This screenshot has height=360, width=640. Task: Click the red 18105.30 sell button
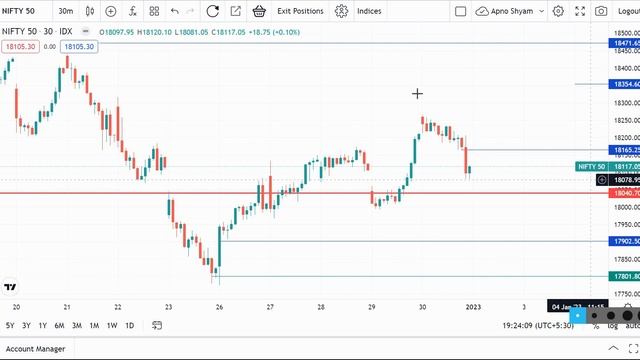pos(20,47)
